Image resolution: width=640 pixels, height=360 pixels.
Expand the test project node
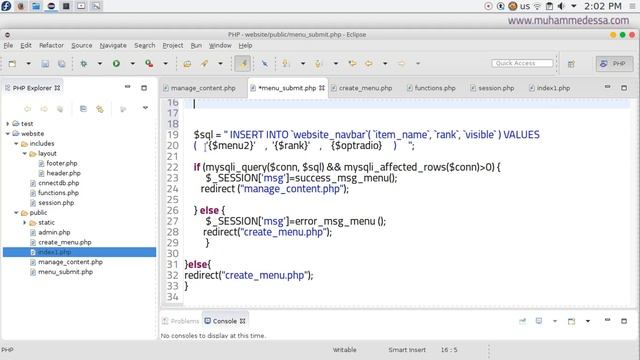point(8,123)
